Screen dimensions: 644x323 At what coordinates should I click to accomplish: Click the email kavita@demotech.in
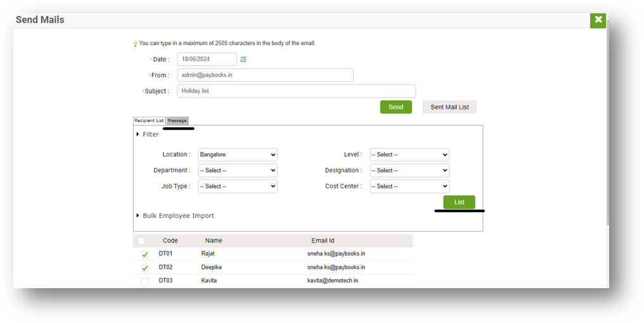(333, 281)
